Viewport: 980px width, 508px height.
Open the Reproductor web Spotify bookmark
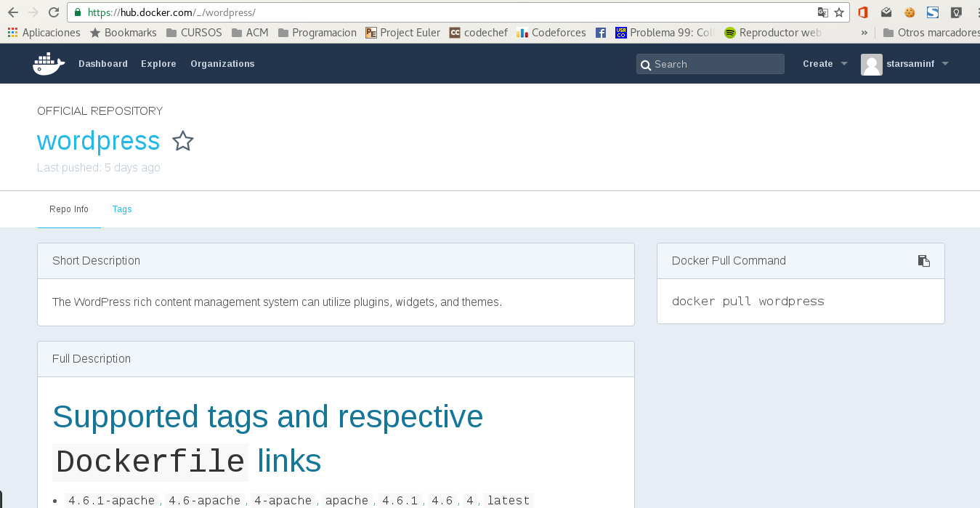click(773, 33)
